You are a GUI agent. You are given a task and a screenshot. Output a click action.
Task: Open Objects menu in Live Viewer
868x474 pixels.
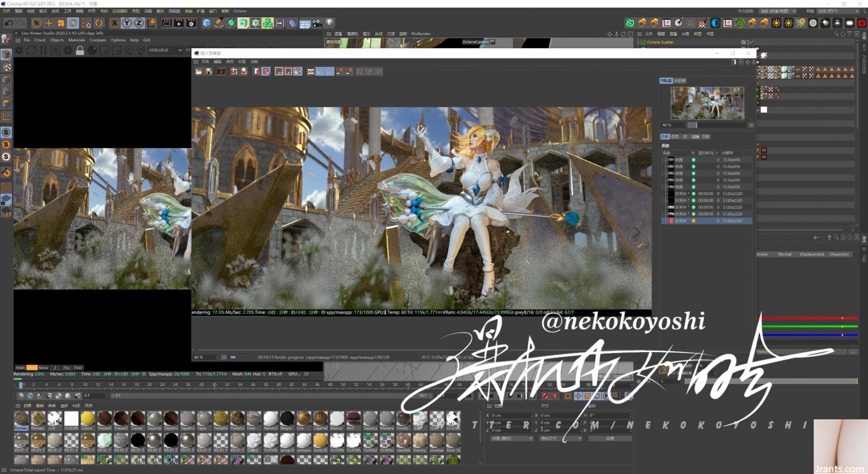click(57, 40)
